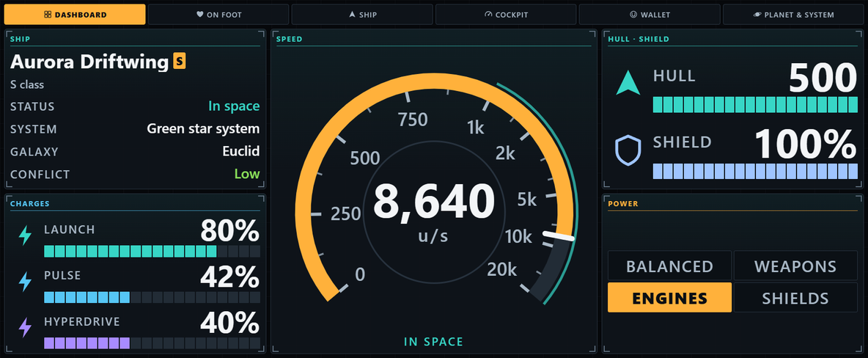Click the 250 mark on speed gauge

pos(346,213)
